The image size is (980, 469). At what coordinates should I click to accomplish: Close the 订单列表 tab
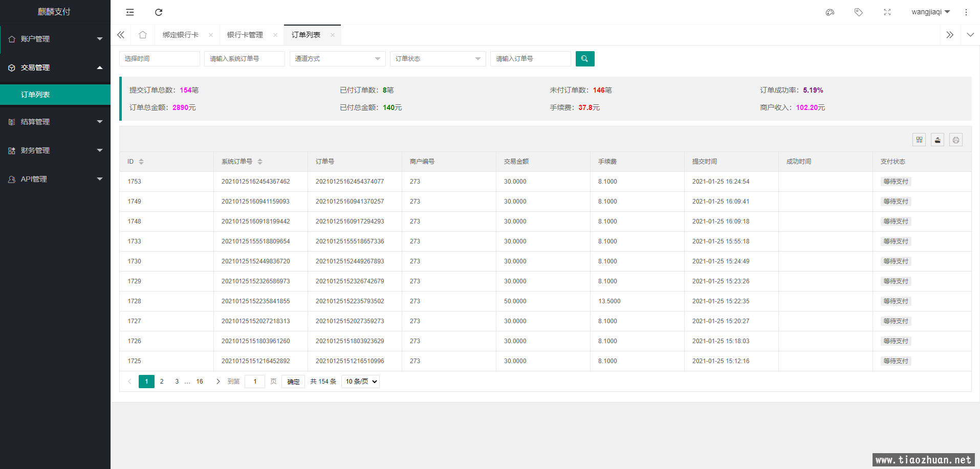(x=333, y=35)
